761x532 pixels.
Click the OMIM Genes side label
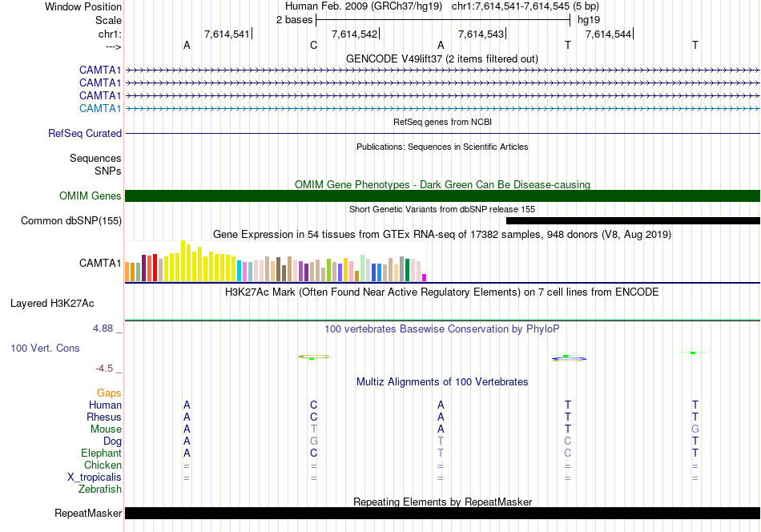(x=90, y=195)
